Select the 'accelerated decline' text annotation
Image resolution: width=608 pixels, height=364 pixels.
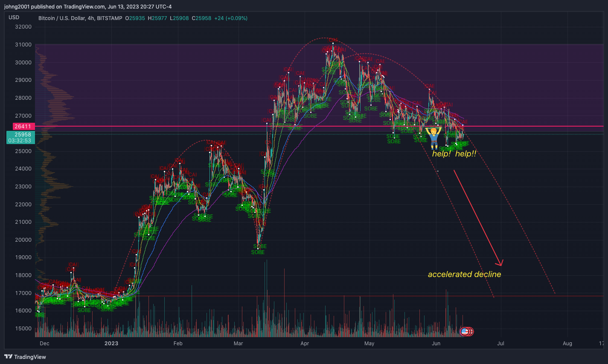[x=464, y=274]
